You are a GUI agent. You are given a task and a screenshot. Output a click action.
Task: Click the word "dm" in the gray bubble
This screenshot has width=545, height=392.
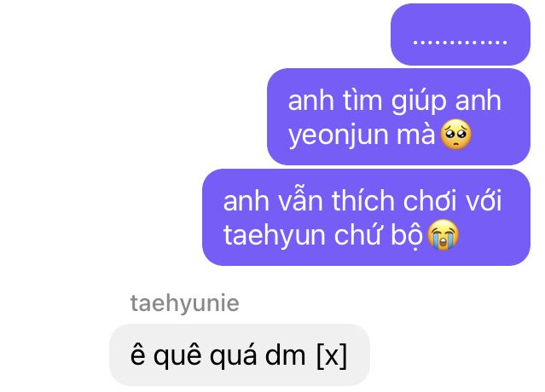(286, 355)
